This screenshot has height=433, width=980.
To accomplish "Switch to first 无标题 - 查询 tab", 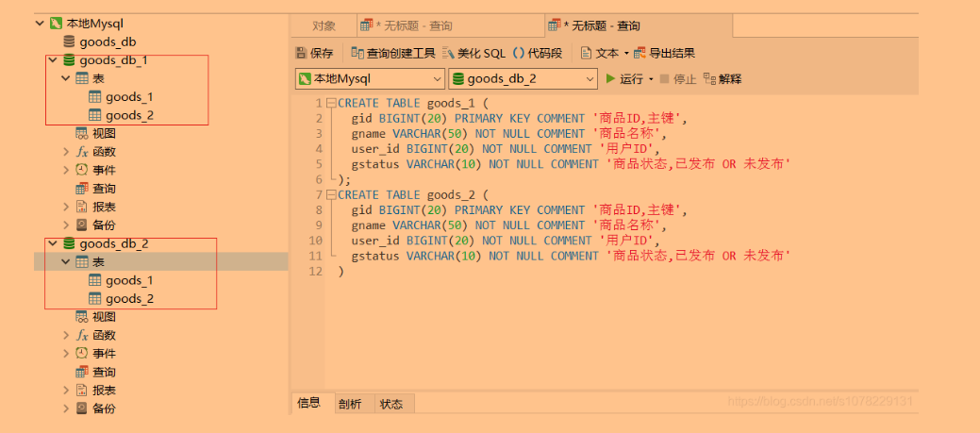I will 451,25.
